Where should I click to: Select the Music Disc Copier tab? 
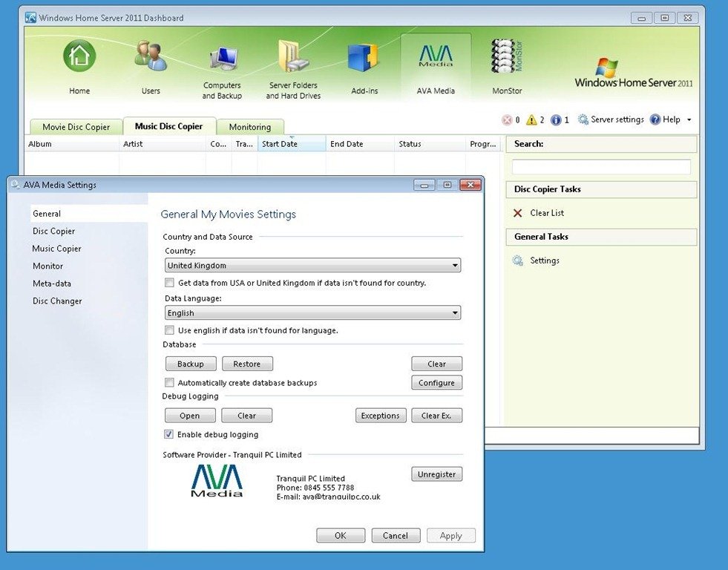coord(169,126)
